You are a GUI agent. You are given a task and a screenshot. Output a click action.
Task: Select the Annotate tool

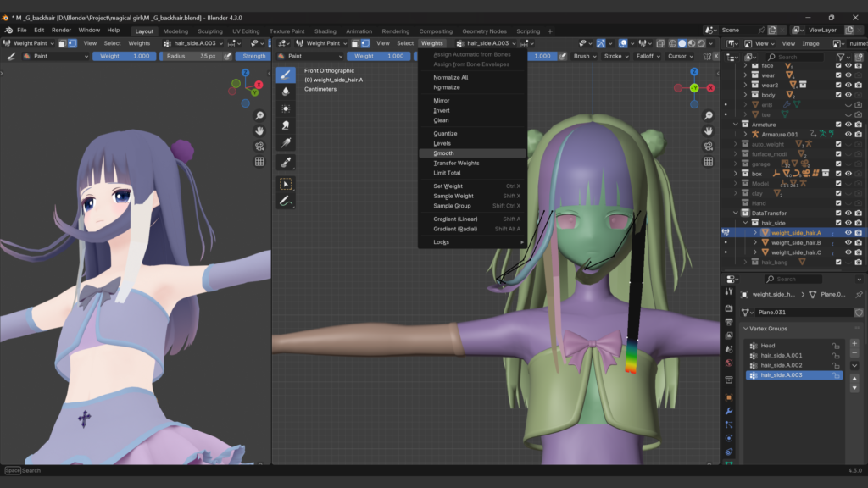click(286, 201)
